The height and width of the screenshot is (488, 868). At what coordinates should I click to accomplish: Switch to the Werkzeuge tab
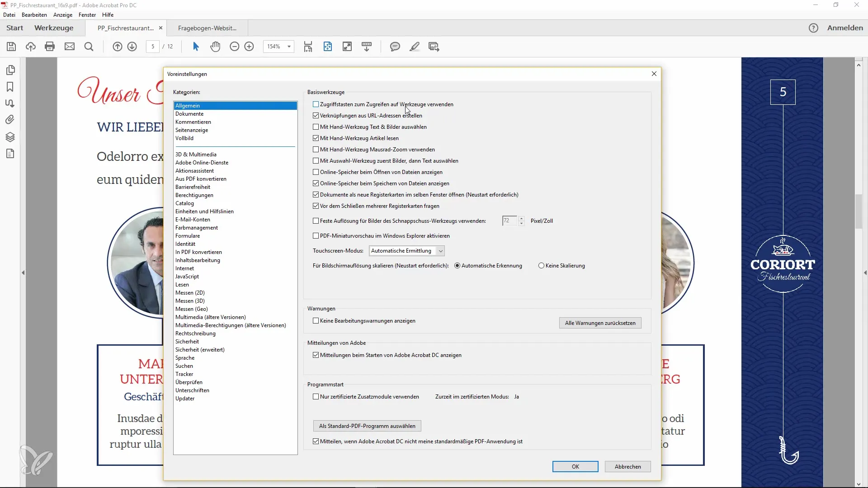point(54,28)
